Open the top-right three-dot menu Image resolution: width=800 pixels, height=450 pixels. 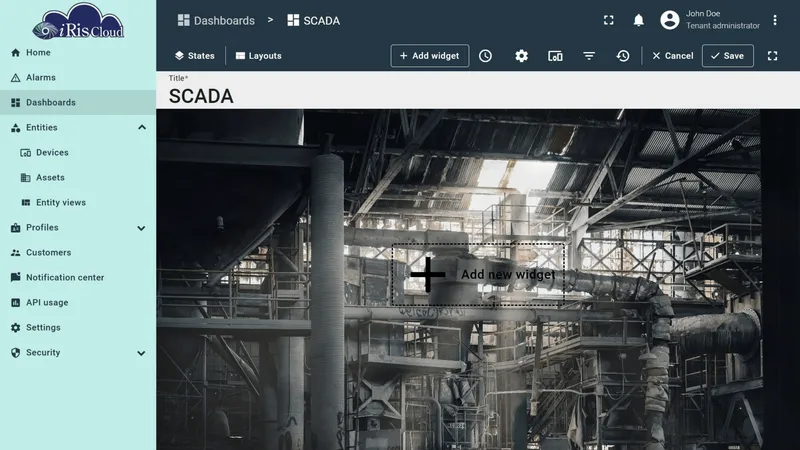(774, 20)
